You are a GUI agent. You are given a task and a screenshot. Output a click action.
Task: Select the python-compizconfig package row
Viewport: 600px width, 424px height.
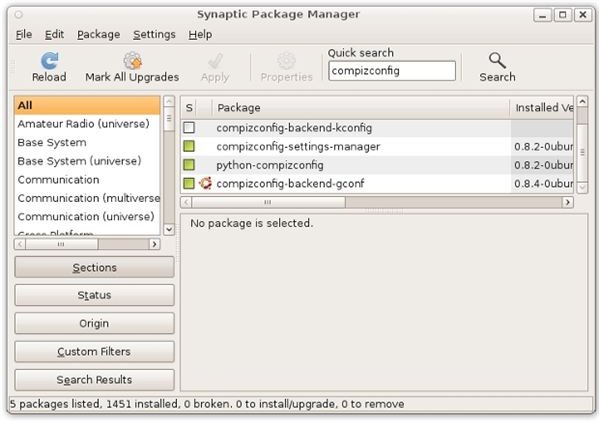pos(377,165)
